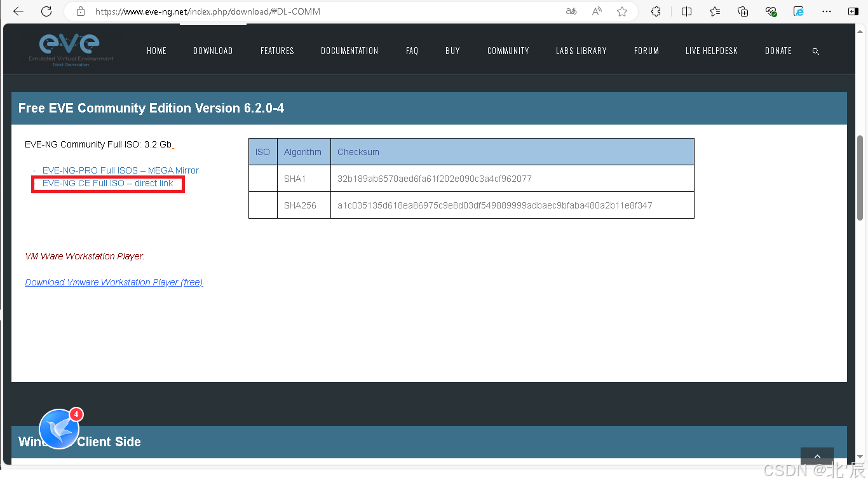Open the FAQ menu item

(x=412, y=51)
